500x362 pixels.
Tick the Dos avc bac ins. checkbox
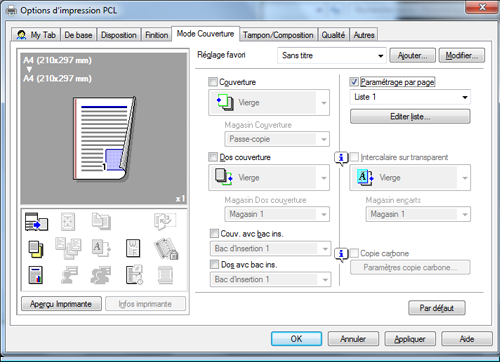(214, 264)
